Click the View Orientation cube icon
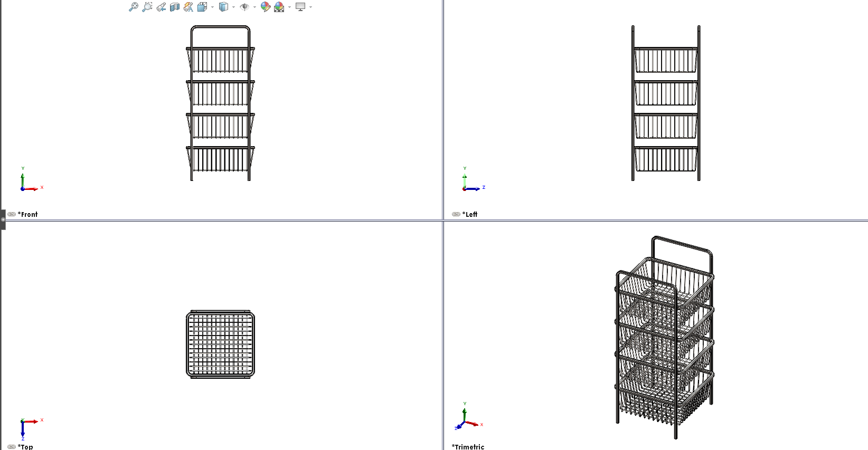 click(x=202, y=7)
